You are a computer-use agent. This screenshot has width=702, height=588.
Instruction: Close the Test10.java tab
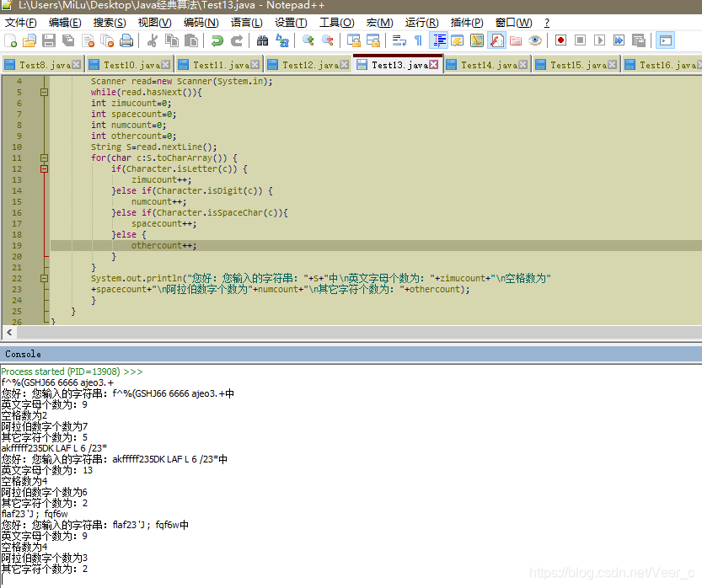pyautogui.click(x=166, y=65)
